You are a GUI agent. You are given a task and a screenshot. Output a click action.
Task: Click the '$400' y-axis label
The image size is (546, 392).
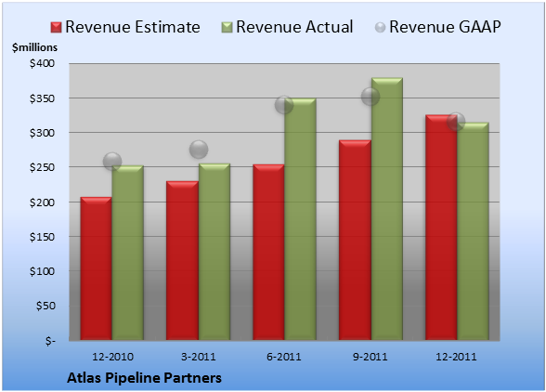click(x=42, y=63)
